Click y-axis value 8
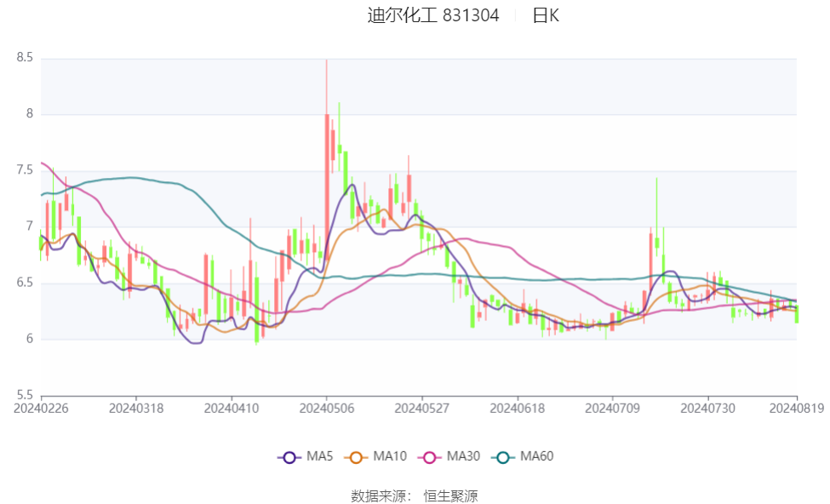The image size is (830, 504). coord(30,114)
